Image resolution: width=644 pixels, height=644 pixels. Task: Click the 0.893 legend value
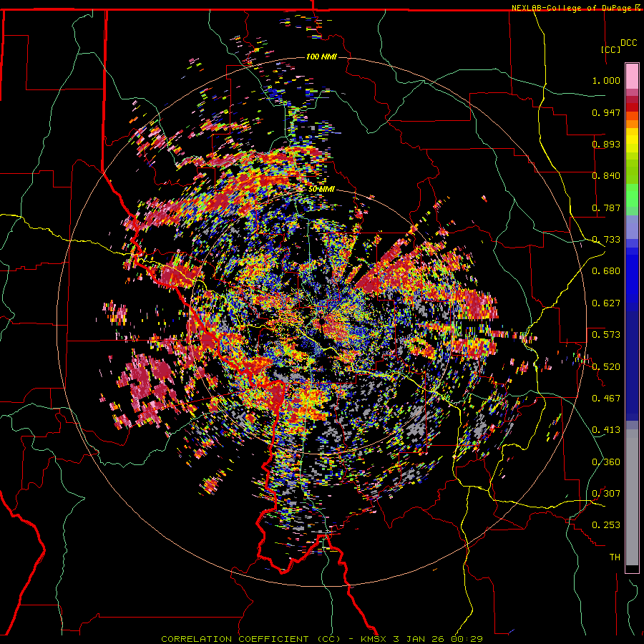tap(606, 144)
